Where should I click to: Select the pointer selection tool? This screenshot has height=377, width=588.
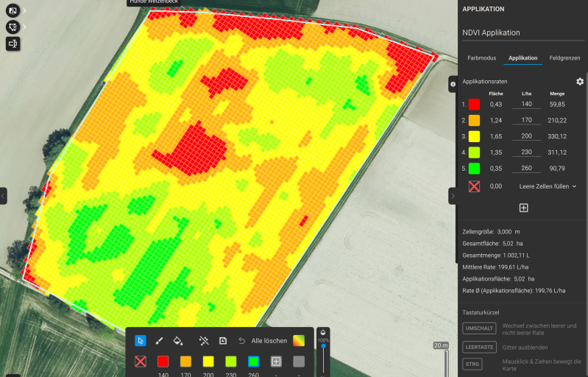point(141,341)
